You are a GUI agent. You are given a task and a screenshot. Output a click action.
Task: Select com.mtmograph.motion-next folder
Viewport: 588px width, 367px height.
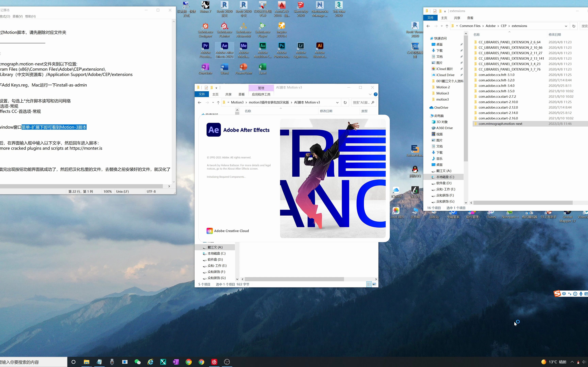click(x=500, y=124)
